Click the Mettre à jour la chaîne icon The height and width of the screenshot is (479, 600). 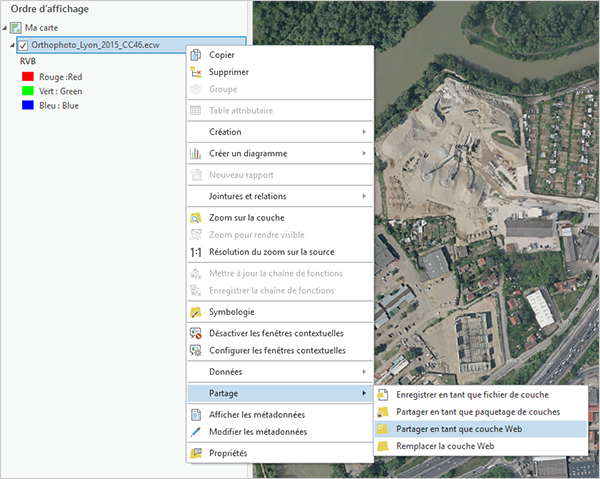click(196, 273)
